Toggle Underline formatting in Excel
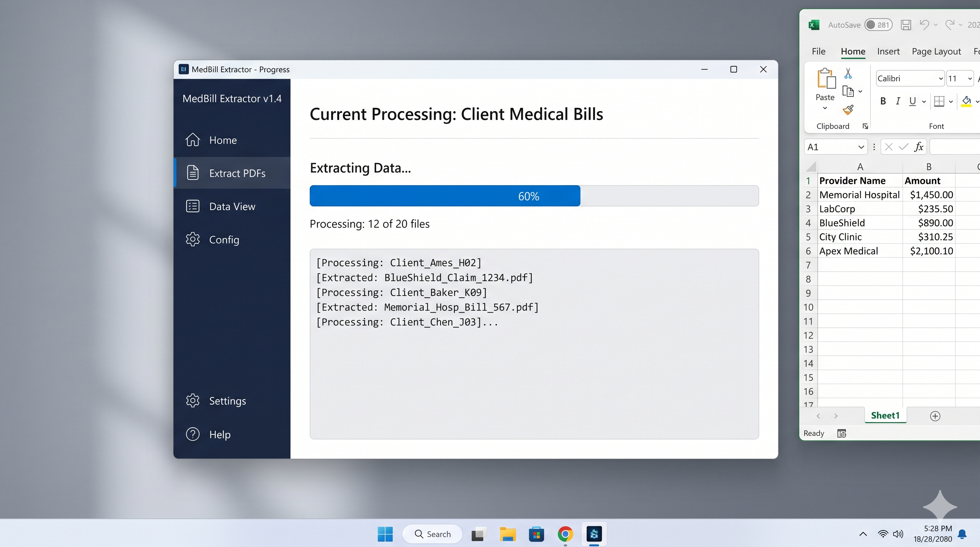The width and height of the screenshot is (980, 547). (912, 101)
